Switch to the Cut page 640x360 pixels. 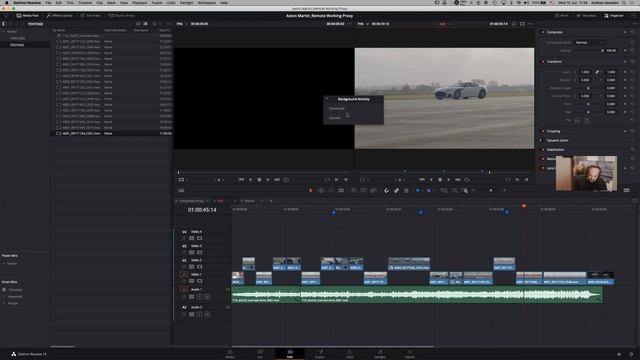260,354
